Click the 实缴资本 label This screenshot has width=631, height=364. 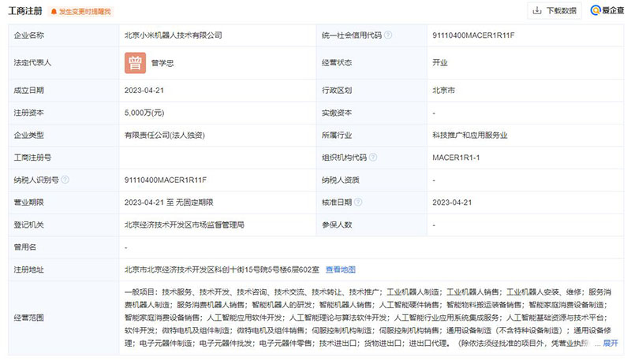coord(337,113)
